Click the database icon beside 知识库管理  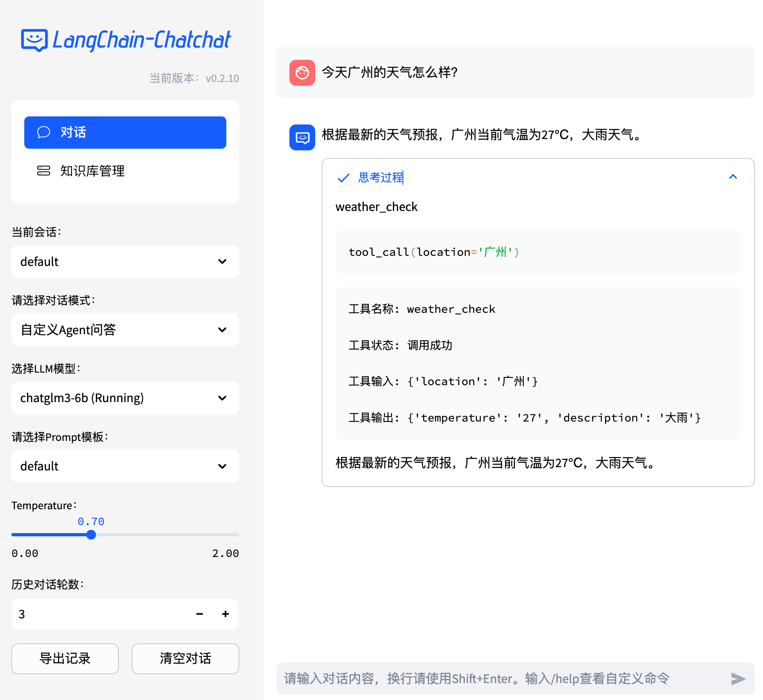click(44, 171)
